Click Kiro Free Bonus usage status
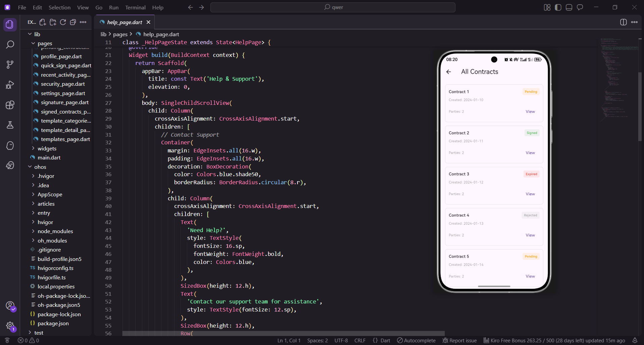 [x=554, y=340]
